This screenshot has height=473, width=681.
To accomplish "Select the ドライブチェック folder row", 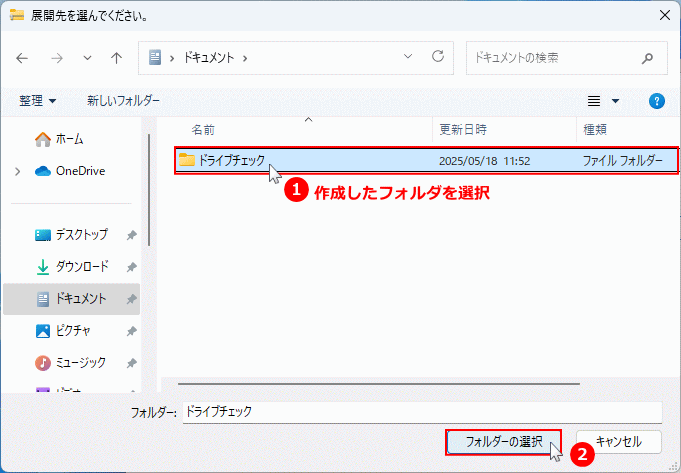I will pos(426,161).
